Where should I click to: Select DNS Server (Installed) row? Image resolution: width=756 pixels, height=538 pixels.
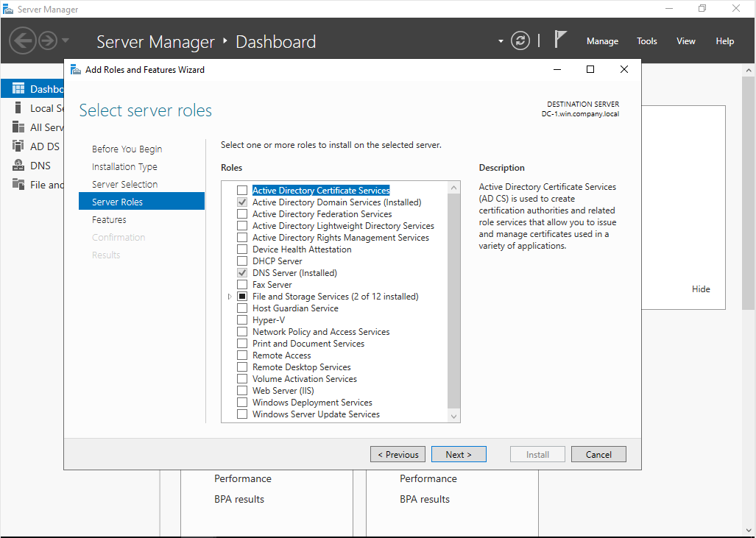coord(294,273)
